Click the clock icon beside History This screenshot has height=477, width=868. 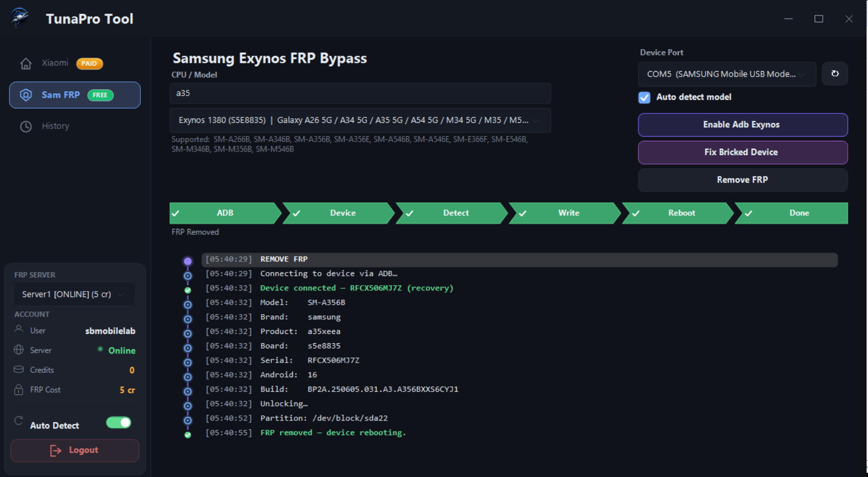pyautogui.click(x=26, y=126)
